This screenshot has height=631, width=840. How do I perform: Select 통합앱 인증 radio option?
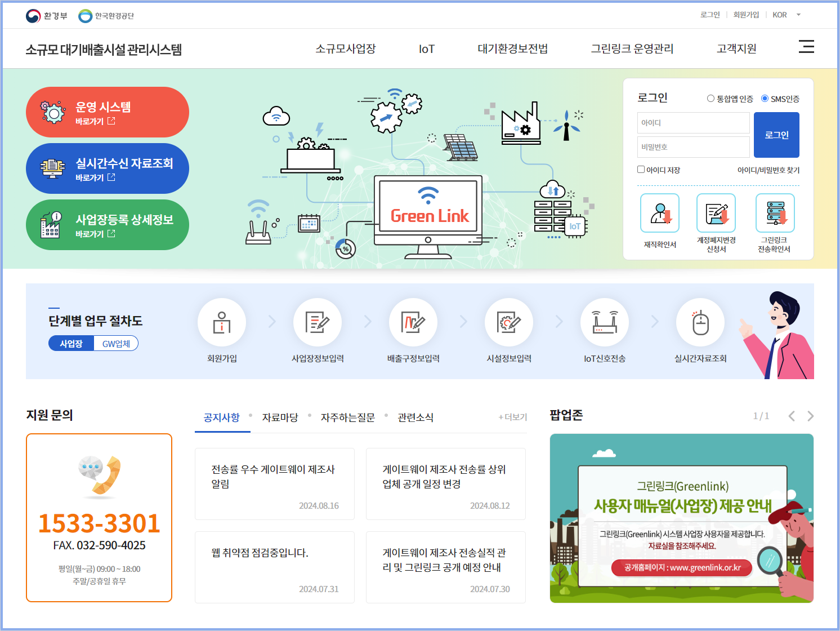click(711, 99)
